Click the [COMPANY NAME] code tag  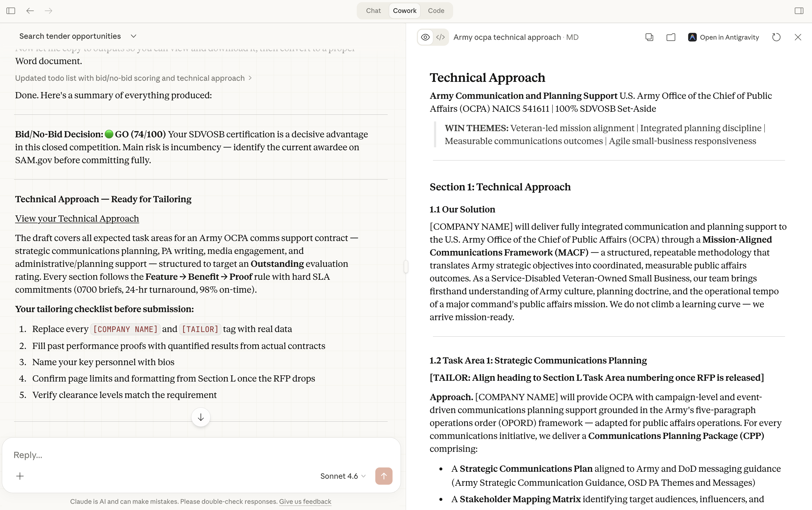point(125,329)
